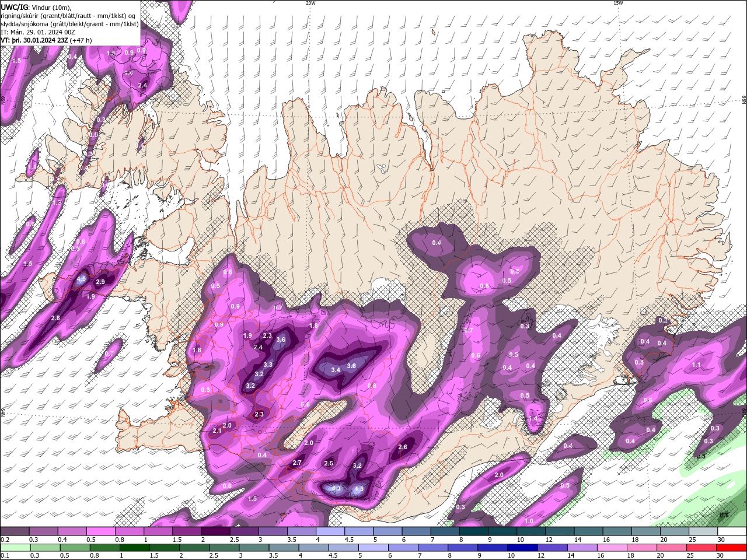This screenshot has height=560, width=747.
Task: Select the deep navy swatch labeled 10 in rain legend
Action: 522,548
